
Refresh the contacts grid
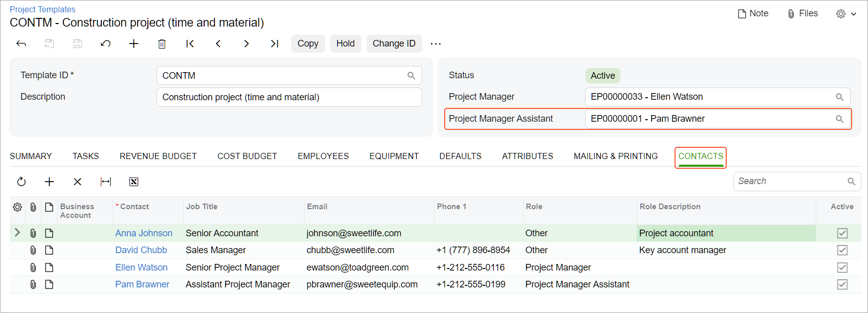(x=21, y=182)
